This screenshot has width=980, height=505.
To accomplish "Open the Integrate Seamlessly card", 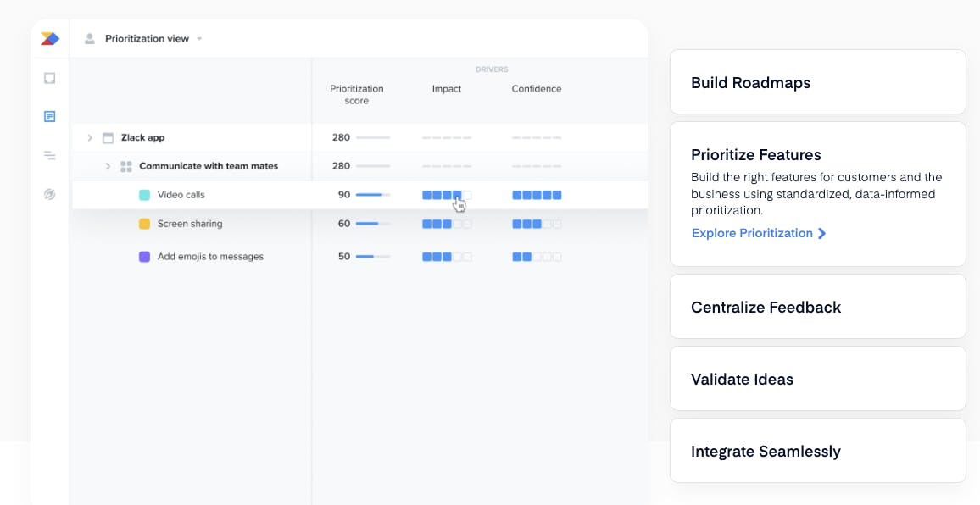I will click(x=817, y=451).
